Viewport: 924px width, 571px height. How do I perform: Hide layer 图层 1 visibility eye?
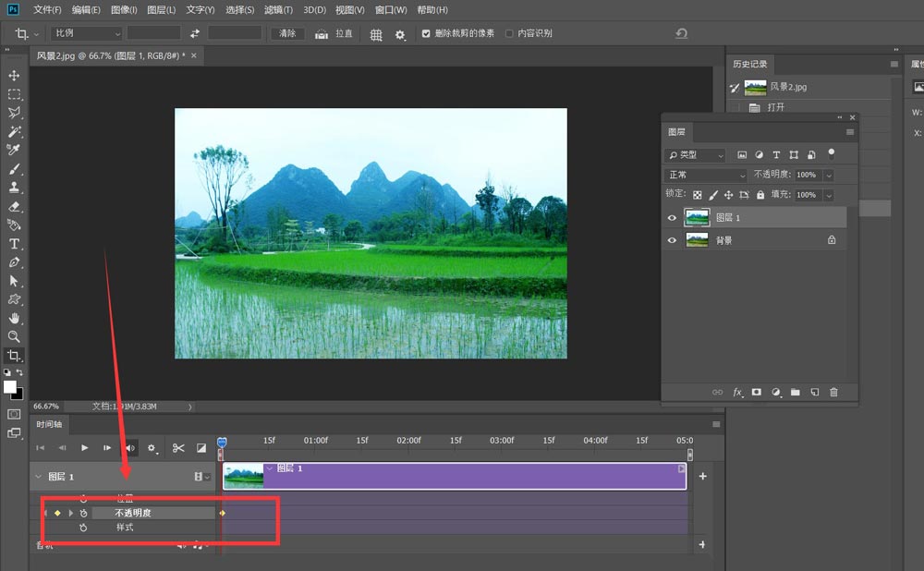coord(672,218)
